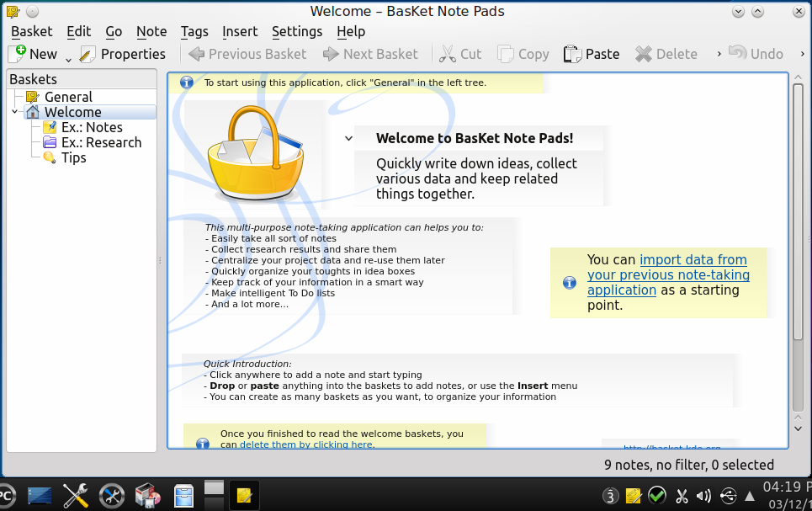812x511 pixels.
Task: Collapse the Welcome basket tree node
Action: tap(14, 112)
